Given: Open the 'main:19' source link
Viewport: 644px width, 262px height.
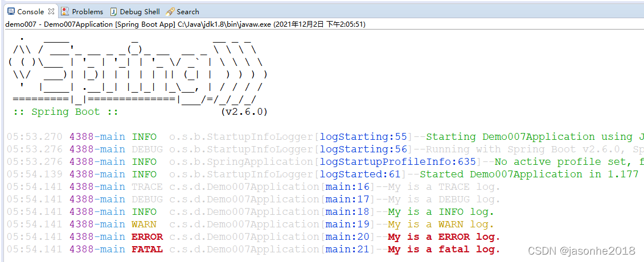Looking at the screenshot, I should [348, 224].
